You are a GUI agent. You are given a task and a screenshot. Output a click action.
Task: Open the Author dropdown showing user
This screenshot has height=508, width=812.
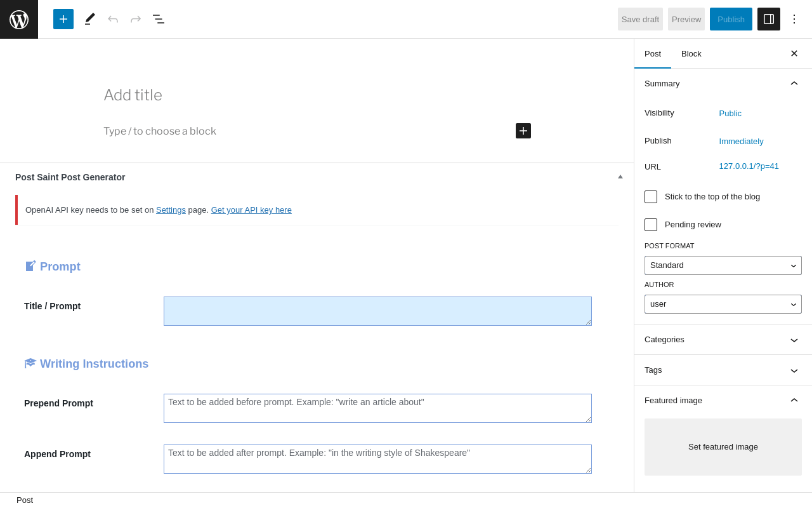[723, 304]
